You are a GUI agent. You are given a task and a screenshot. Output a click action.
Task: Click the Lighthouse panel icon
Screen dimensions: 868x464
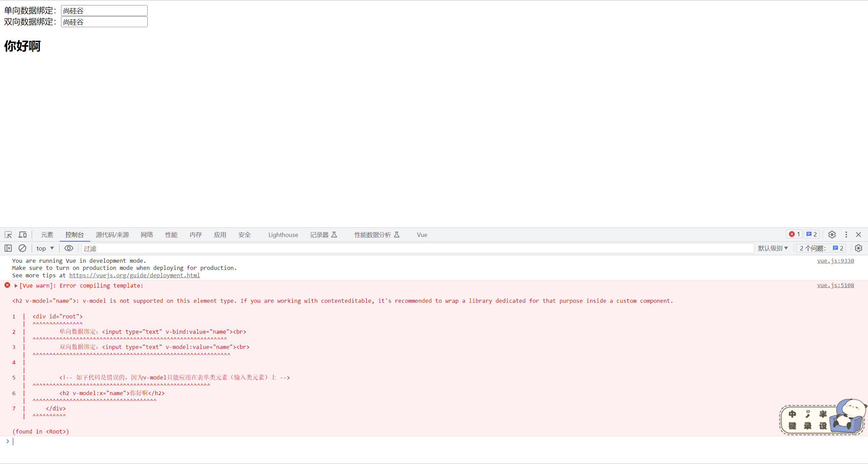click(283, 234)
